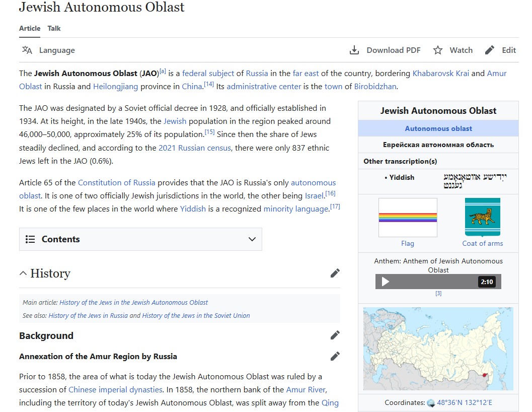Open the far east link
Image resolution: width=532 pixels, height=412 pixels.
(x=306, y=74)
